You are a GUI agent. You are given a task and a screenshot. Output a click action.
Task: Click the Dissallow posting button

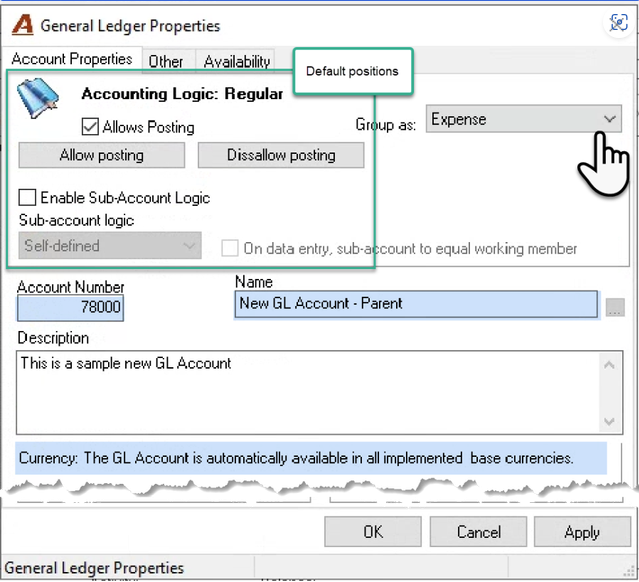pyautogui.click(x=281, y=155)
